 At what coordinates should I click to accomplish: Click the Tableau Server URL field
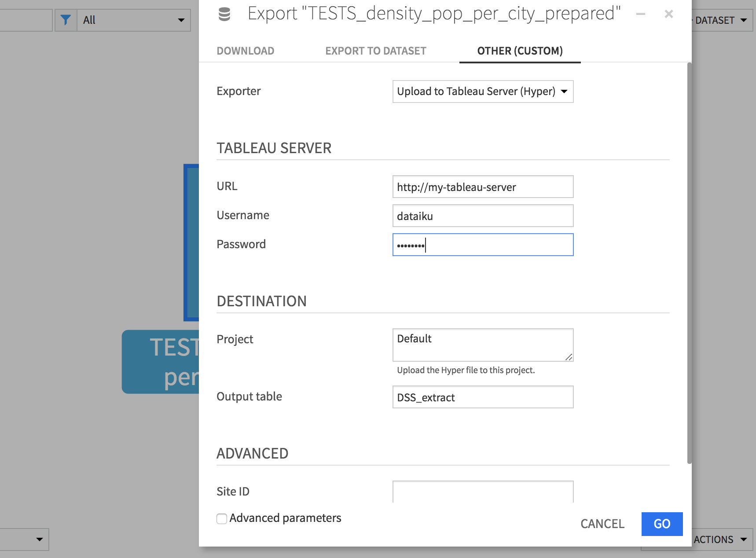[483, 187]
